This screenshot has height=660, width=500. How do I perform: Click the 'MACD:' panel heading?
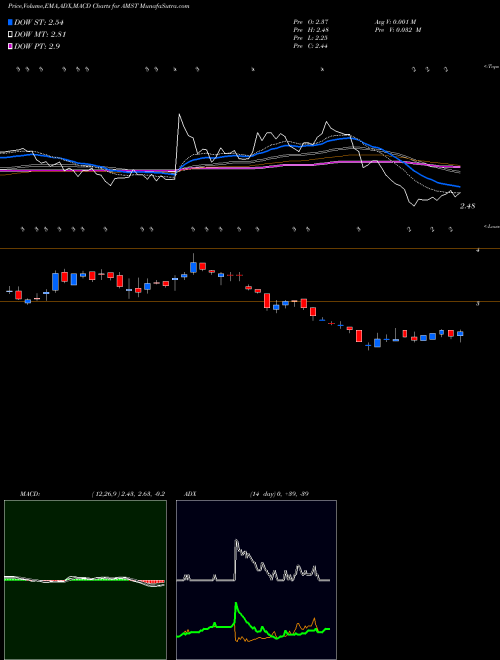click(29, 494)
